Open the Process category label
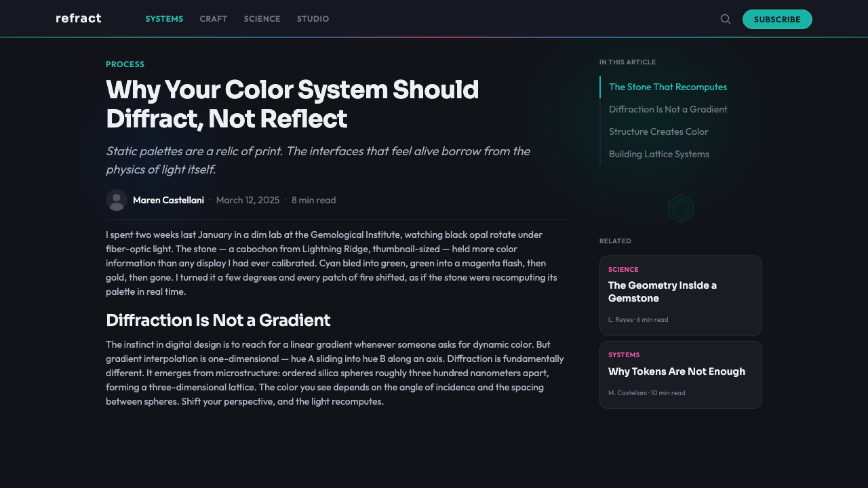The height and width of the screenshot is (488, 868). point(125,64)
